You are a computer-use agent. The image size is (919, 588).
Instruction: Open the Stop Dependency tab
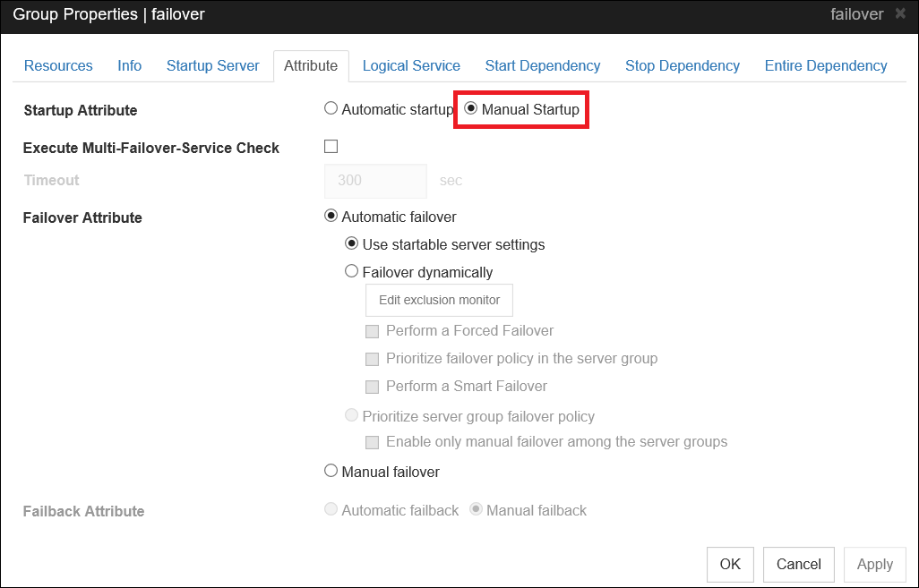tap(682, 65)
